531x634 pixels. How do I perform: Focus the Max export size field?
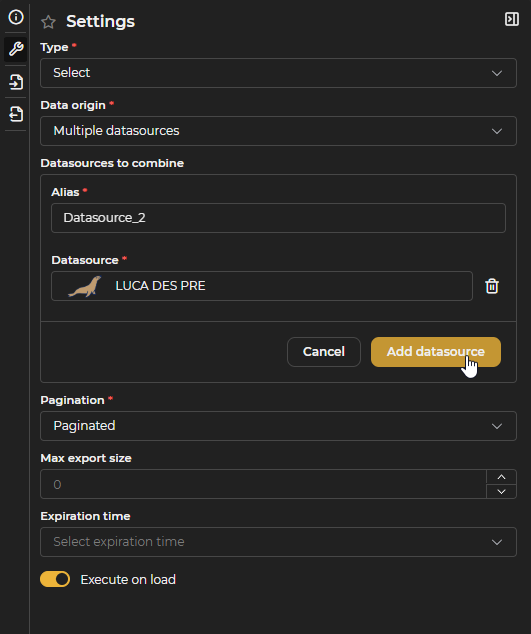tap(263, 484)
